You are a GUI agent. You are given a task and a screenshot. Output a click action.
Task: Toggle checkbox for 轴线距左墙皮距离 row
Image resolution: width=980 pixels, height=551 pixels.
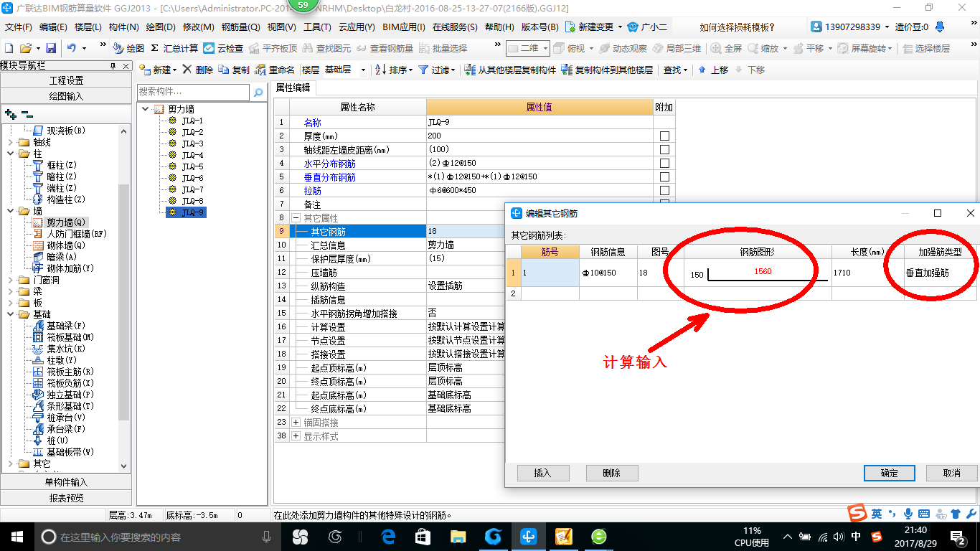coord(664,149)
